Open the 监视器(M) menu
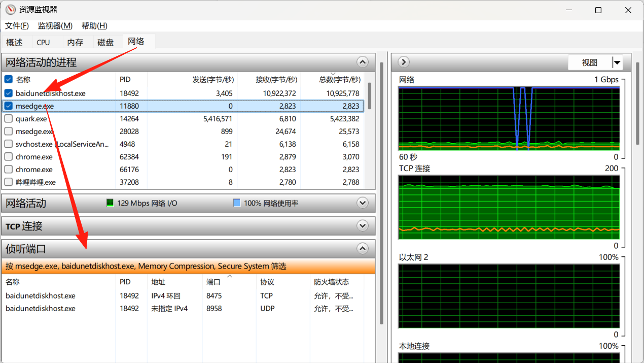 point(55,26)
